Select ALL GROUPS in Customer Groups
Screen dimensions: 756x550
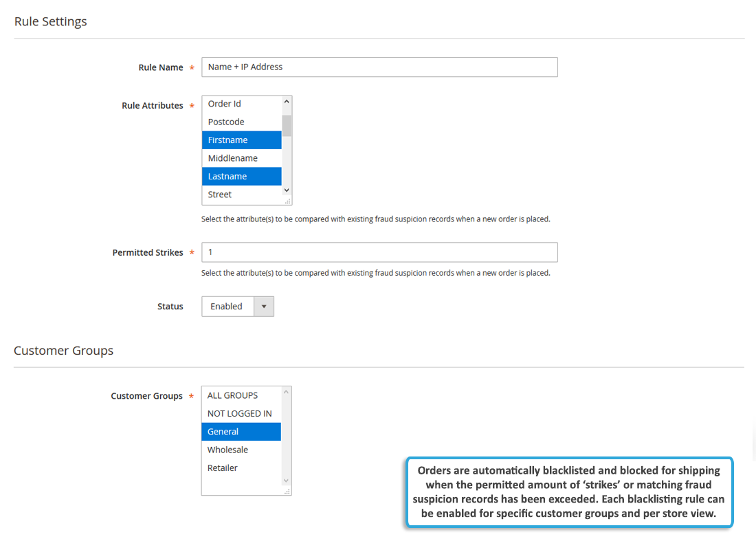pos(241,395)
